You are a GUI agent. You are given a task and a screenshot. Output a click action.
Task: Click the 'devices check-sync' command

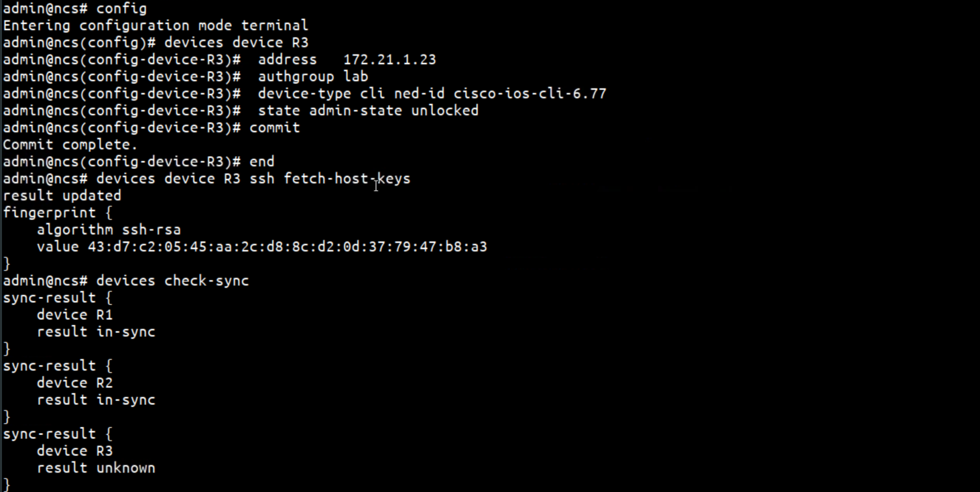click(173, 281)
